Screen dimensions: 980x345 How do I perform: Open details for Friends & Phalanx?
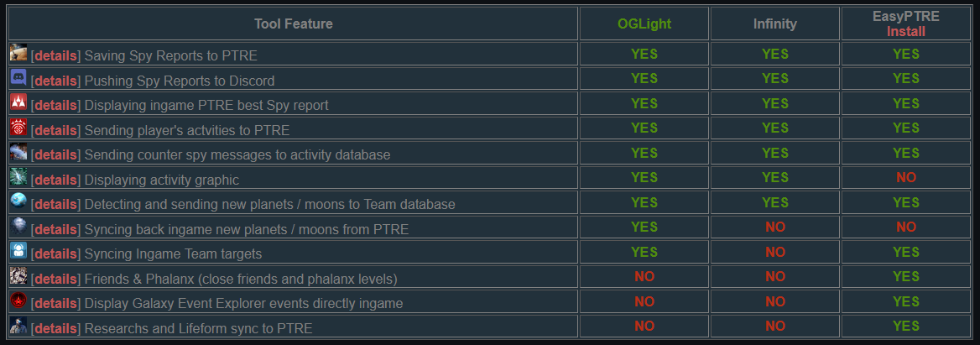point(55,279)
